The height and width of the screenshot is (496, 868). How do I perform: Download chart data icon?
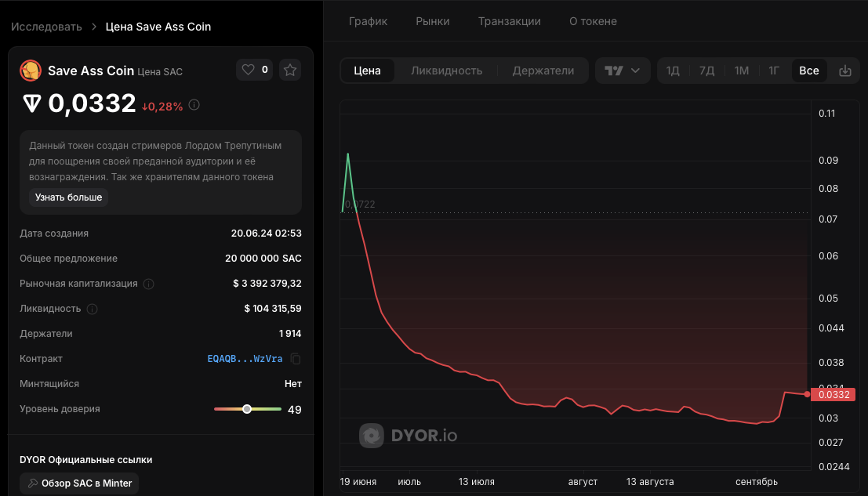(x=845, y=71)
